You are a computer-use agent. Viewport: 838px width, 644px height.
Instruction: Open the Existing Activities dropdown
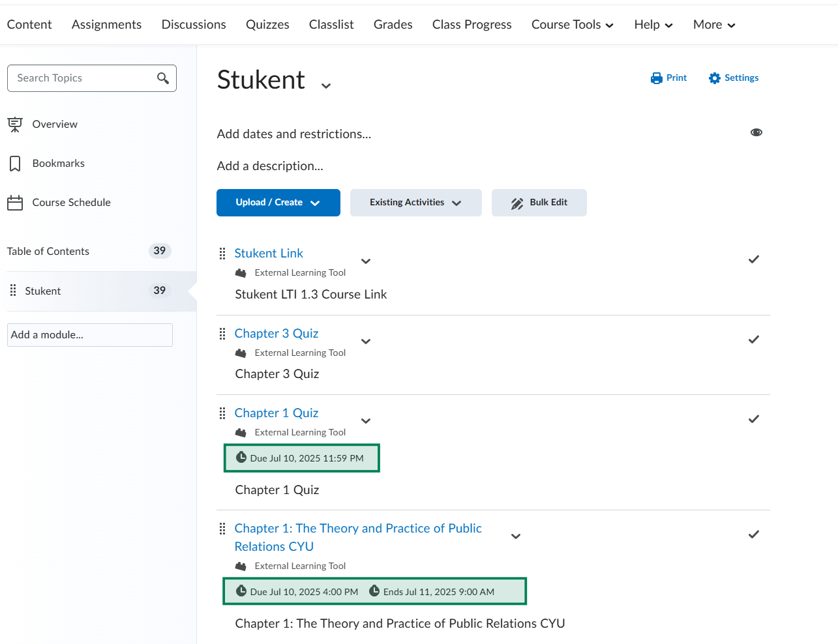coord(415,203)
